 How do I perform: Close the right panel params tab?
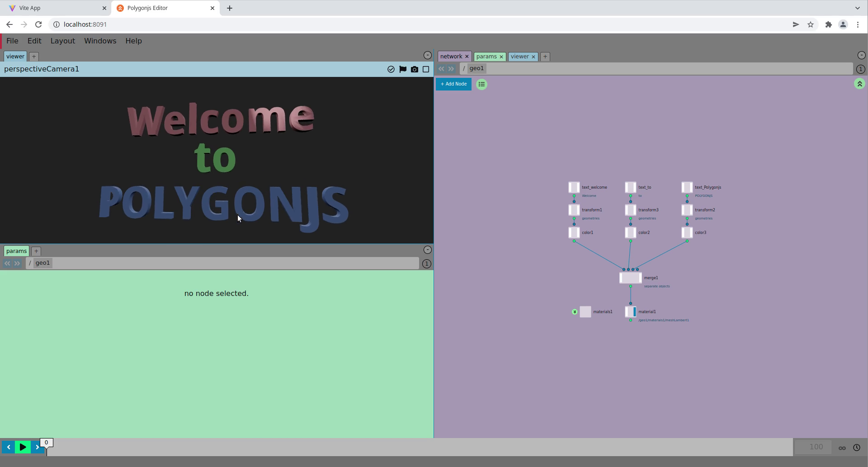501,57
